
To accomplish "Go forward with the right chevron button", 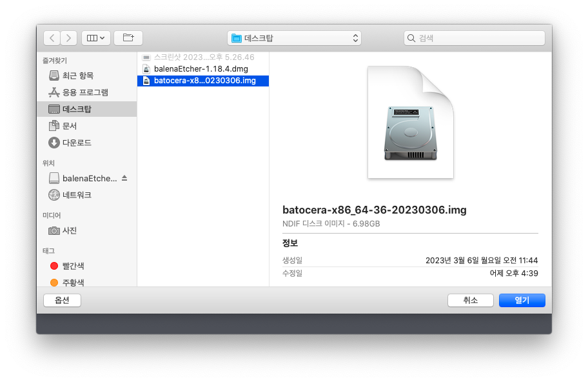I will pos(68,38).
